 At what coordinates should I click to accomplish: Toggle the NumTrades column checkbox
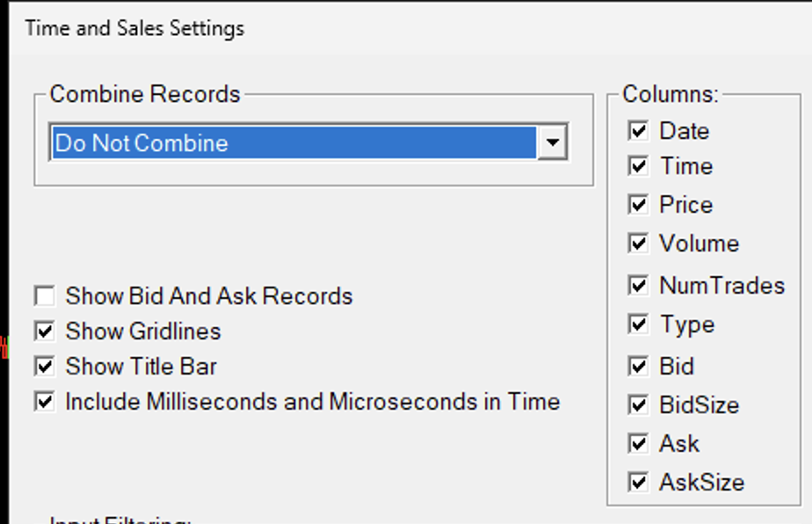pos(639,286)
